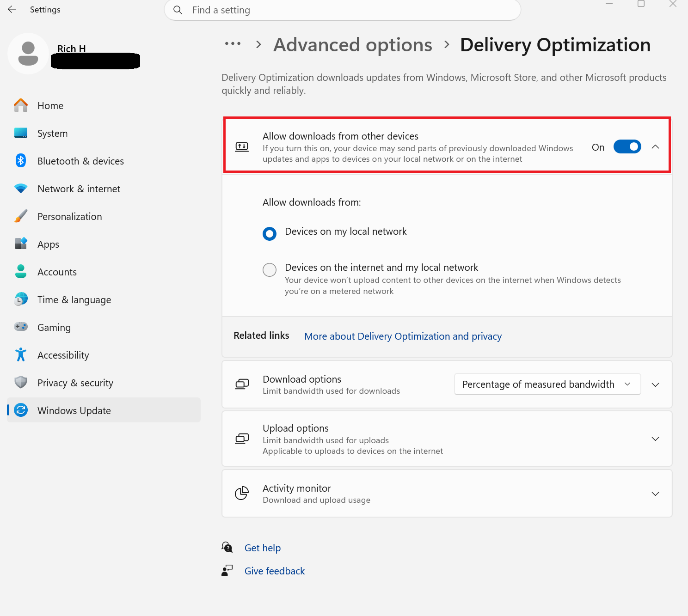Select Devices on the internet and local network
Screen dimensions: 688x616
(x=270, y=270)
